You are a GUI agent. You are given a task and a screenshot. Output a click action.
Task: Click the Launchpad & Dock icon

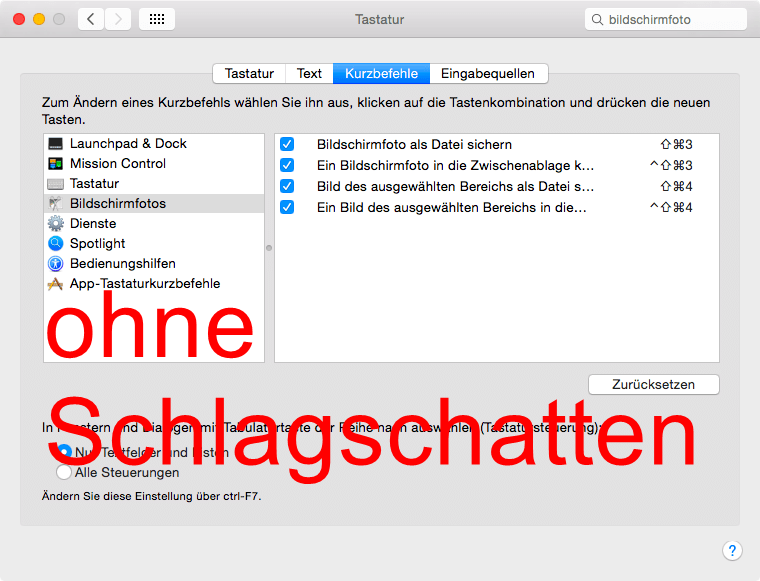point(55,144)
